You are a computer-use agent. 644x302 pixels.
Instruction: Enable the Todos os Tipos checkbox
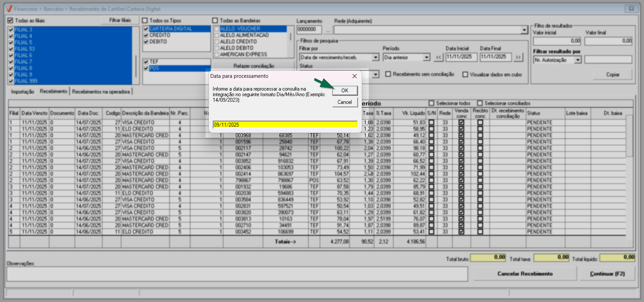(x=145, y=21)
